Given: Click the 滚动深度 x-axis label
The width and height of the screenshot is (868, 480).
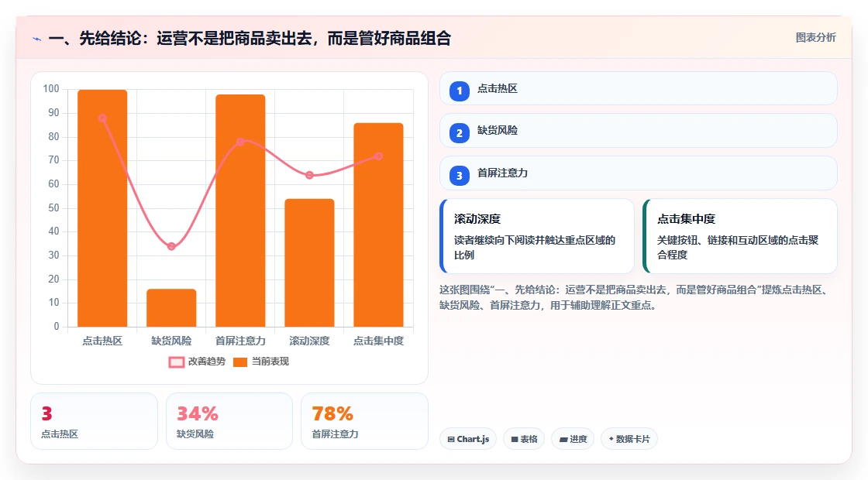Looking at the screenshot, I should (x=309, y=341).
